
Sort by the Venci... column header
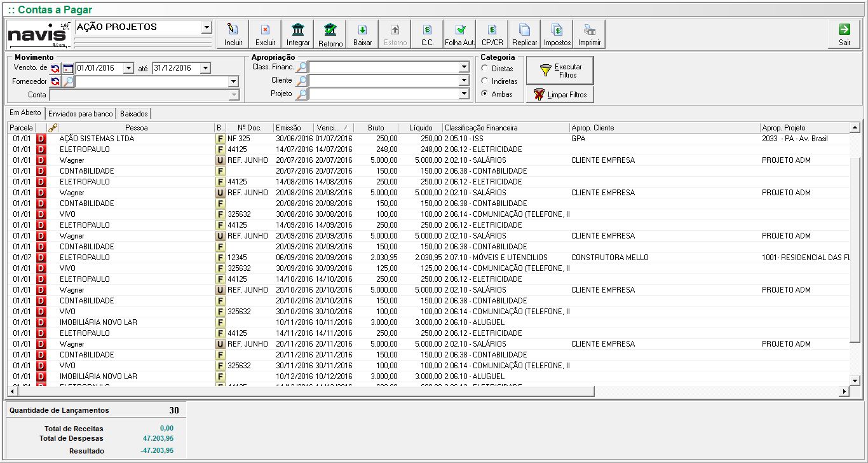click(x=334, y=128)
